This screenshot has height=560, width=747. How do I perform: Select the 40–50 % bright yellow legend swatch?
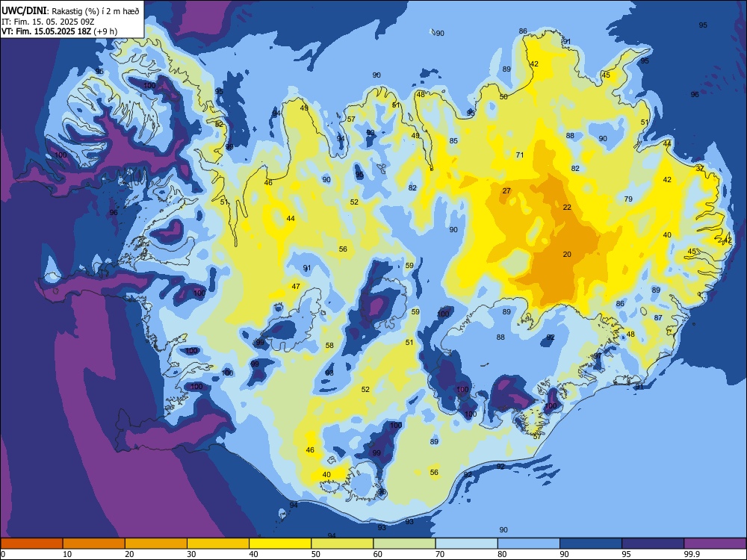tap(280, 544)
